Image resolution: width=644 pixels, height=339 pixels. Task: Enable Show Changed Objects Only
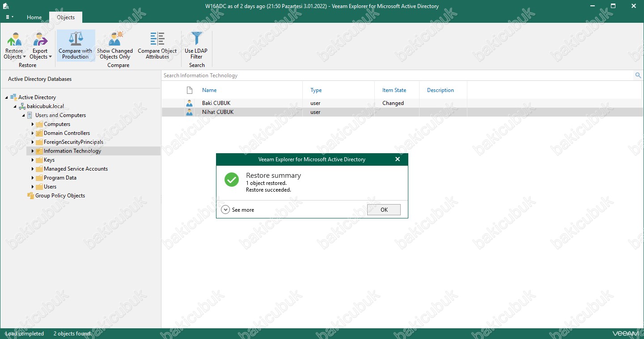pyautogui.click(x=115, y=46)
